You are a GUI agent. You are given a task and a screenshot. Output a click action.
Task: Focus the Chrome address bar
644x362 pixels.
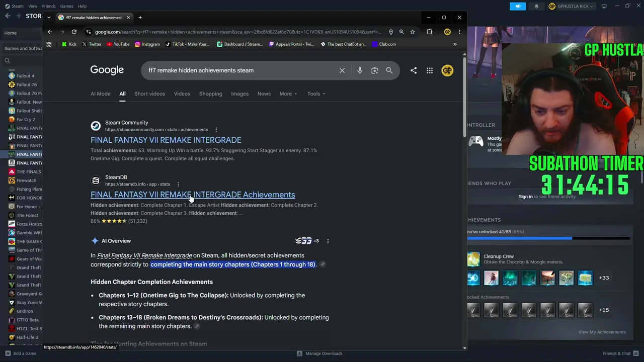[x=238, y=32]
